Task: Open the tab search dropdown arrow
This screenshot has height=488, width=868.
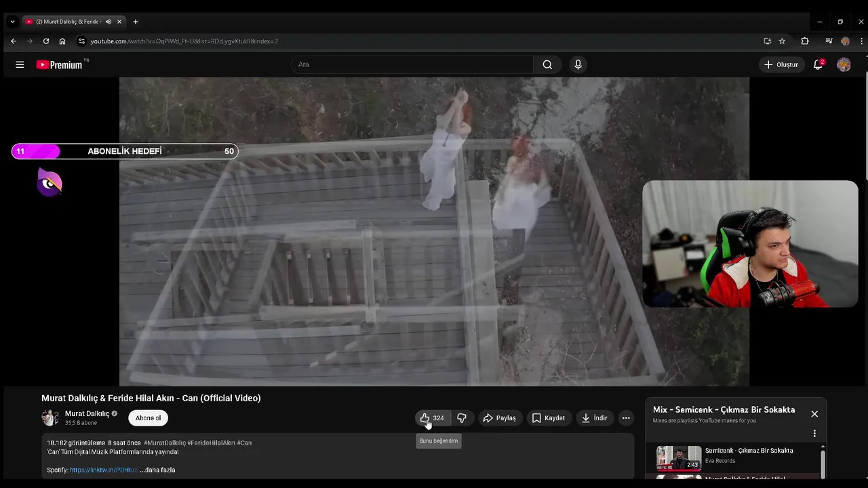Action: 12,22
